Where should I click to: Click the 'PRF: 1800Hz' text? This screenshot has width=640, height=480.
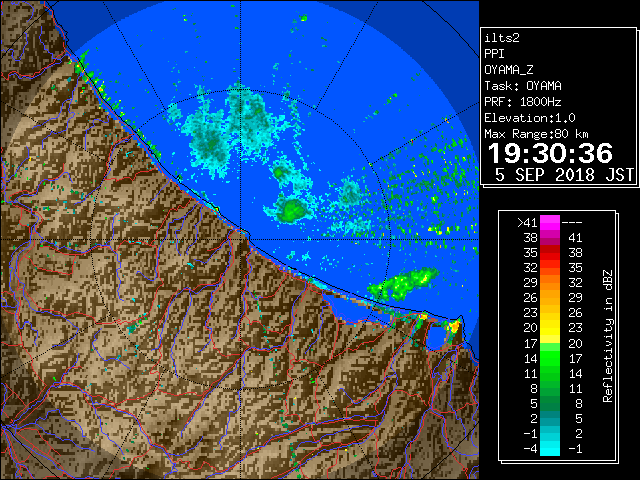(523, 102)
